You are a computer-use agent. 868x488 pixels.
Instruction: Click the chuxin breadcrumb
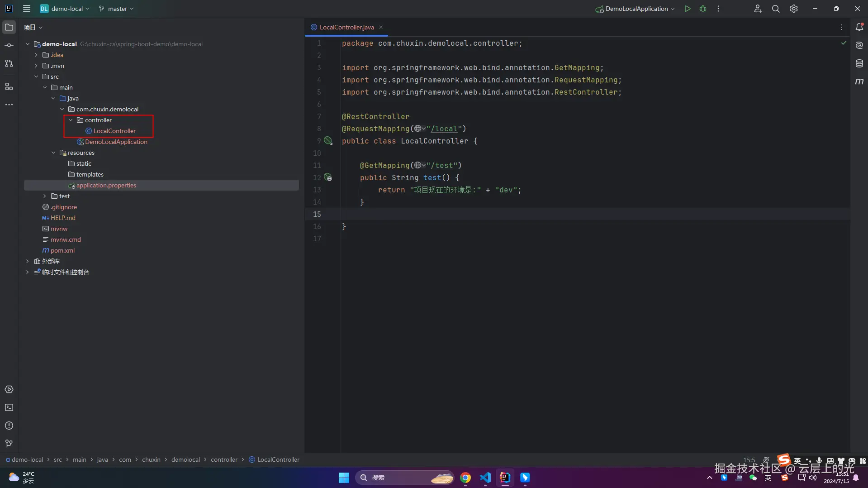pyautogui.click(x=151, y=459)
